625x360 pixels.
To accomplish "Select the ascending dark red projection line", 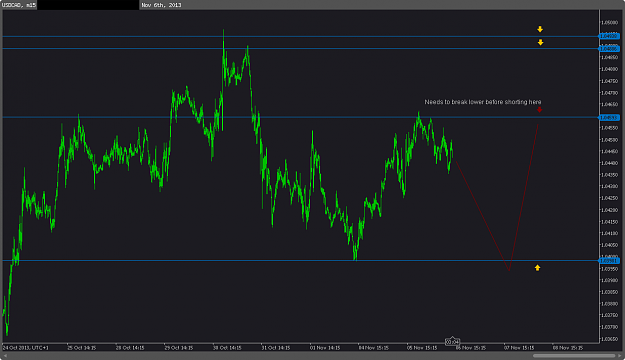I will coord(524,197).
